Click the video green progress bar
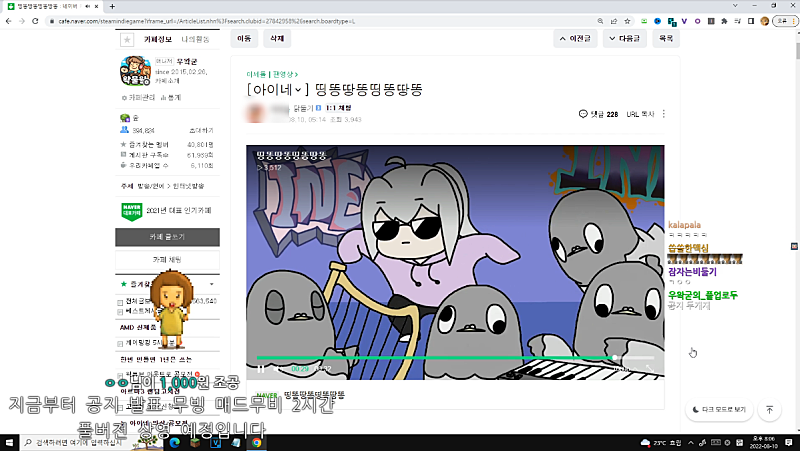The width and height of the screenshot is (800, 451). [455, 358]
